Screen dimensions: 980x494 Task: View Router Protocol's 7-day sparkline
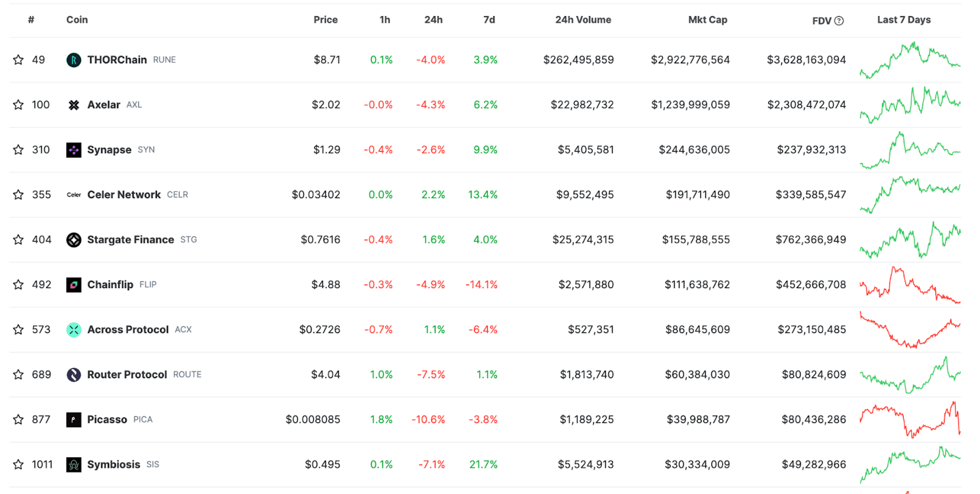[x=910, y=375]
